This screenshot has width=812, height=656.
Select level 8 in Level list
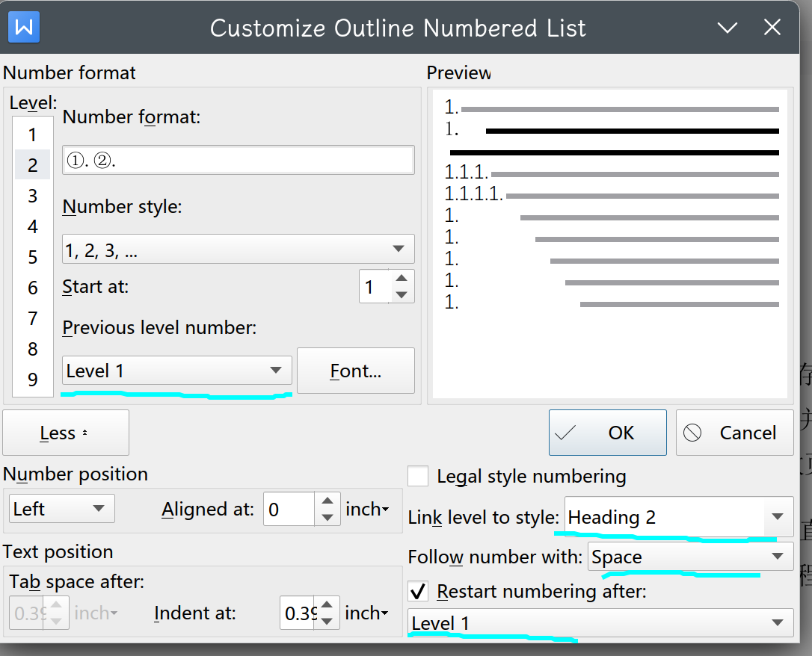tap(33, 349)
